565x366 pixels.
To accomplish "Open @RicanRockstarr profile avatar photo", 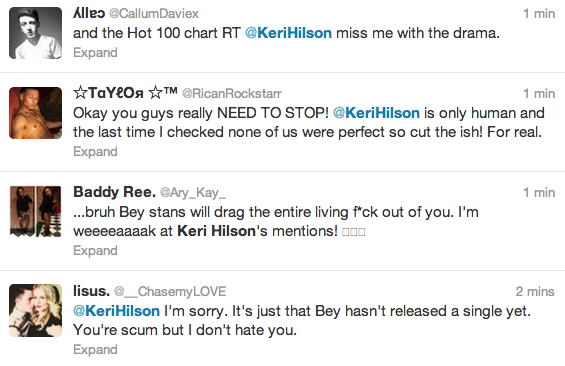I will click(x=35, y=113).
